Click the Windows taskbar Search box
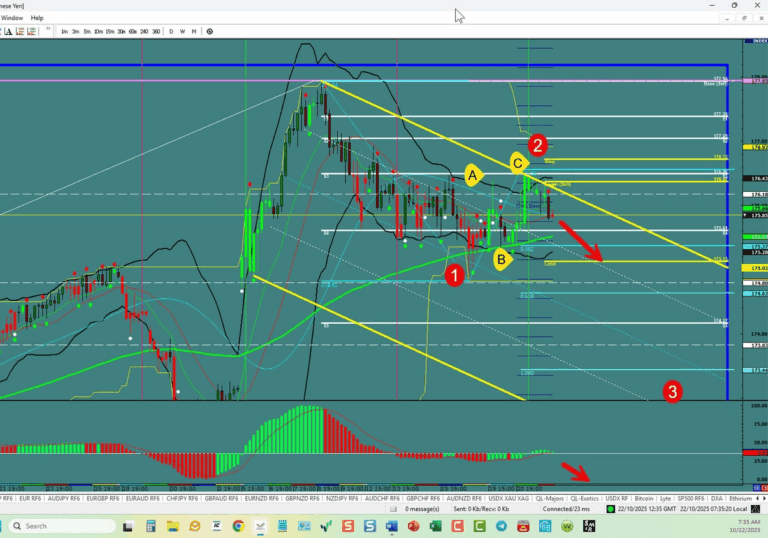This screenshot has width=768, height=538. pos(62,526)
